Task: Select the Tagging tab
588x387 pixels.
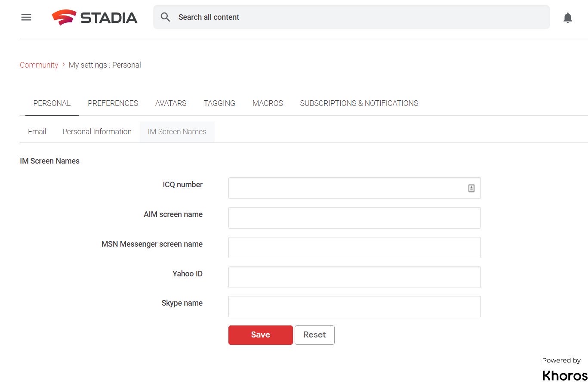Action: 219,103
